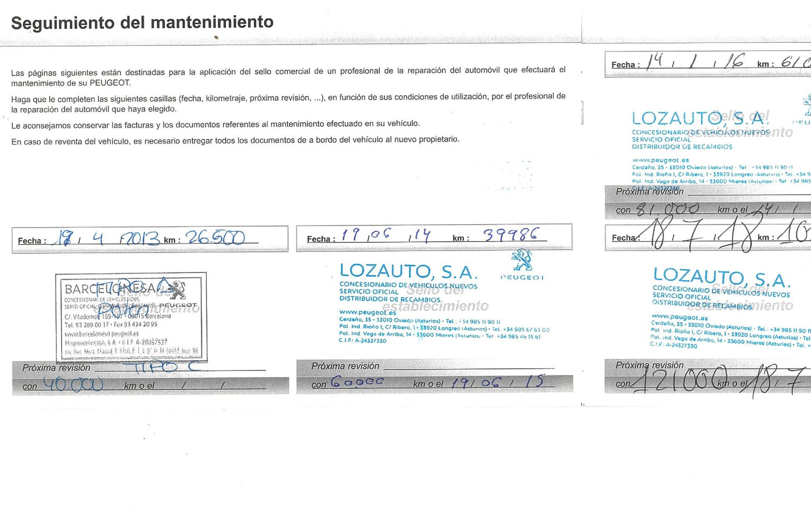Click the handwritten next-service value 81.000
The width and height of the screenshot is (811, 532).
(x=668, y=209)
